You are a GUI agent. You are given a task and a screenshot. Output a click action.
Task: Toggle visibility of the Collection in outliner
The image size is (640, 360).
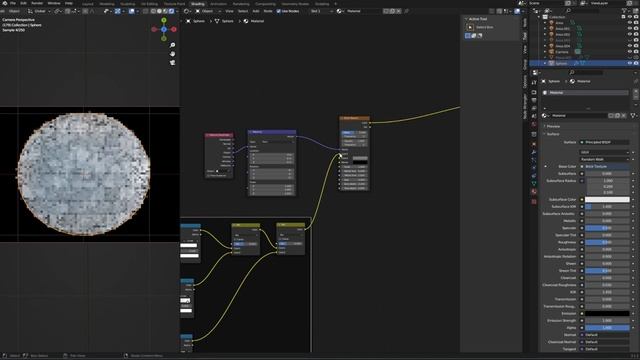pyautogui.click(x=630, y=17)
